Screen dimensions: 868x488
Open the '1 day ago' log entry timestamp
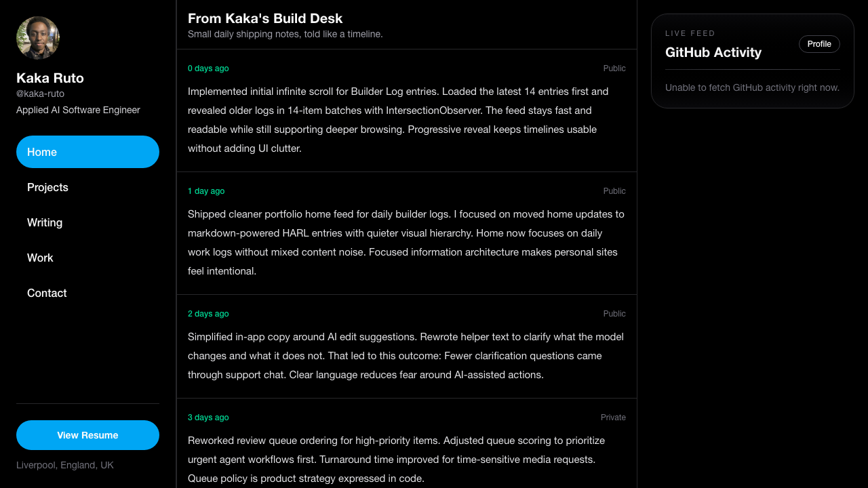pyautogui.click(x=206, y=191)
